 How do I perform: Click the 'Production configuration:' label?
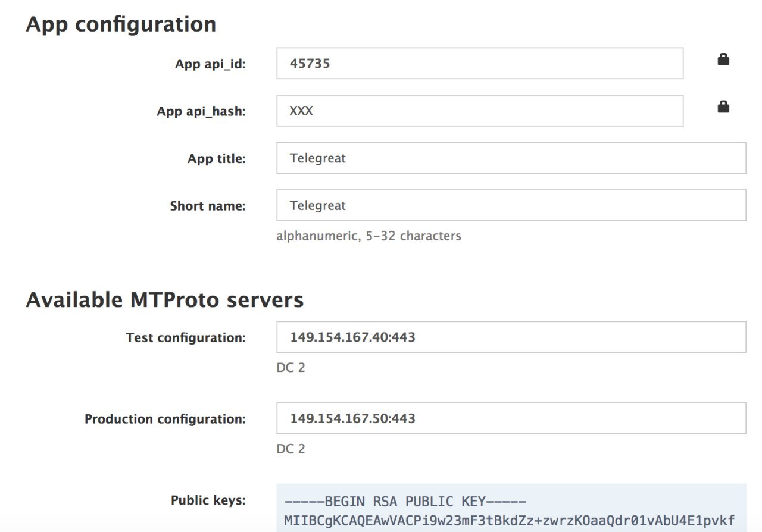(x=165, y=419)
